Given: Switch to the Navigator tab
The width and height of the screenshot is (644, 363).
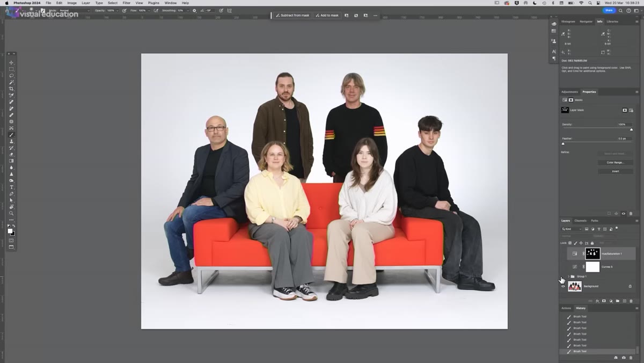Looking at the screenshot, I should 586,21.
